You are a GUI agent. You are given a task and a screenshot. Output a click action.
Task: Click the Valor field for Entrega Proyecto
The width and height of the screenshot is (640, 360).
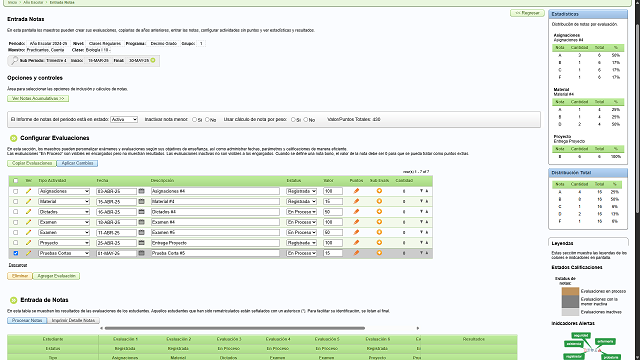333,243
